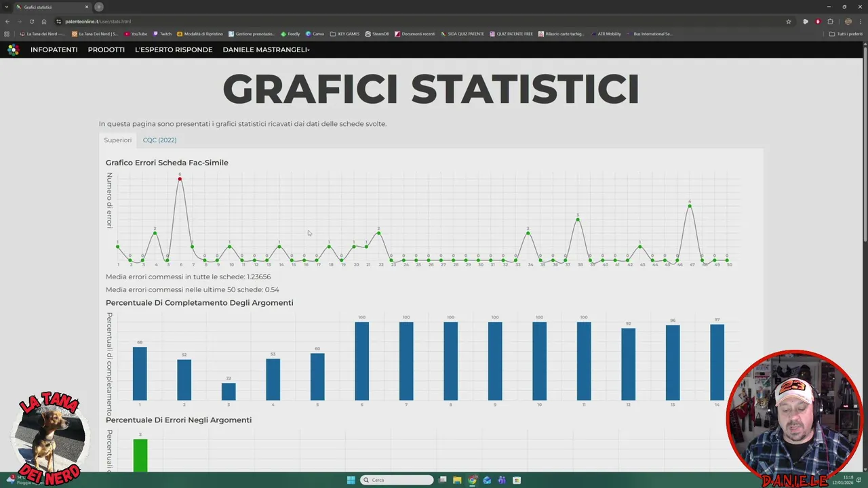Click the red 6-error peak point

[x=180, y=179]
